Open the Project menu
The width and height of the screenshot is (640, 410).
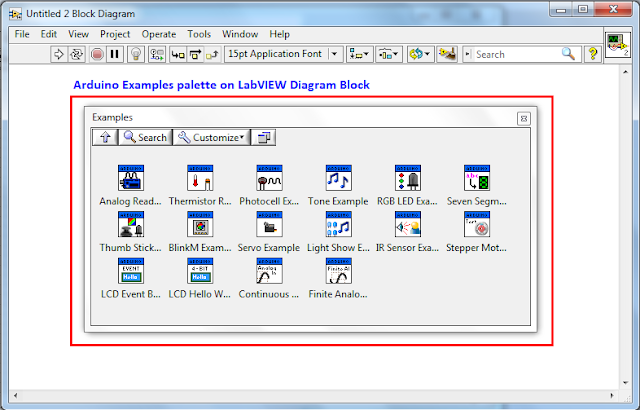point(115,34)
